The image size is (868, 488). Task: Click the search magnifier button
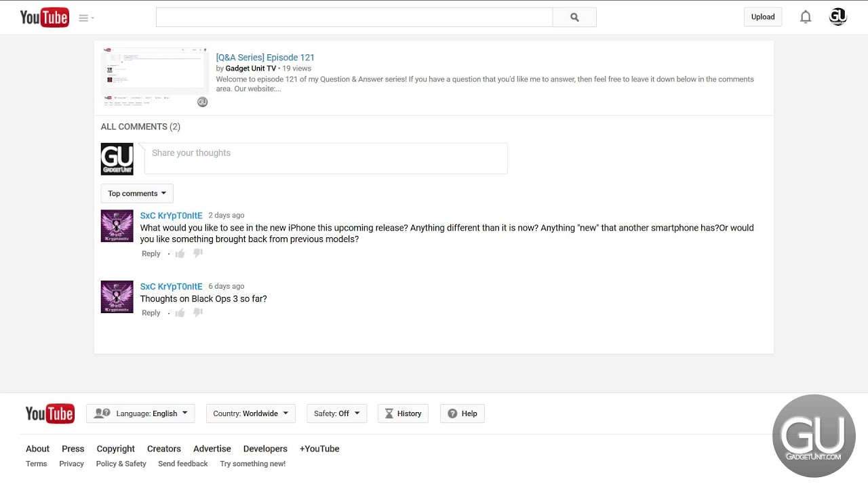click(574, 18)
